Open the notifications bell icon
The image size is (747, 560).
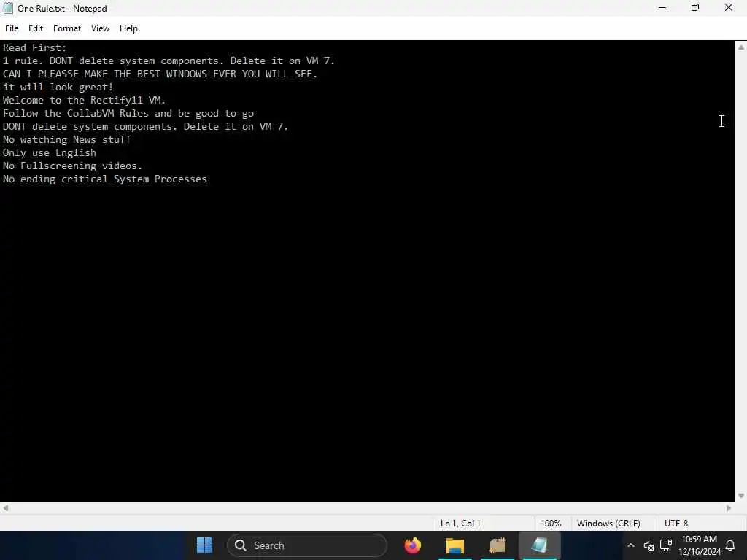730,545
